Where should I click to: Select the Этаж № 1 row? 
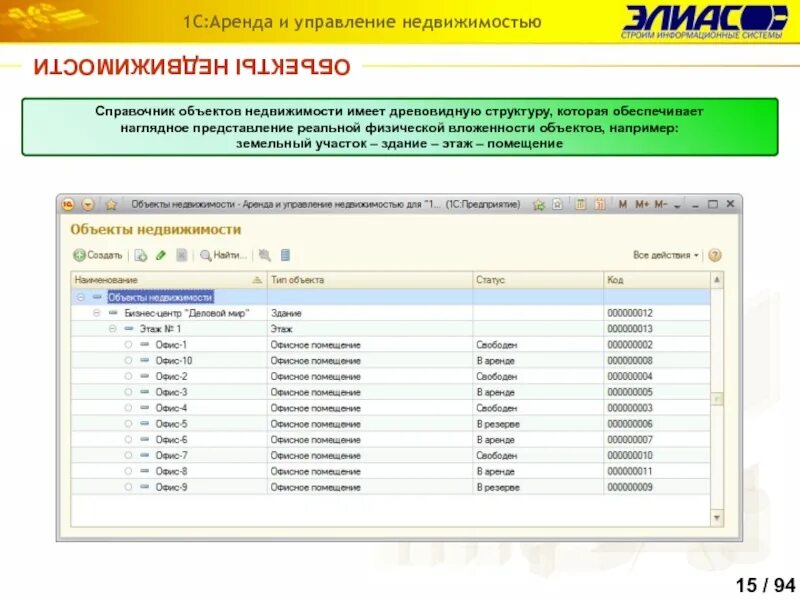click(x=390, y=329)
